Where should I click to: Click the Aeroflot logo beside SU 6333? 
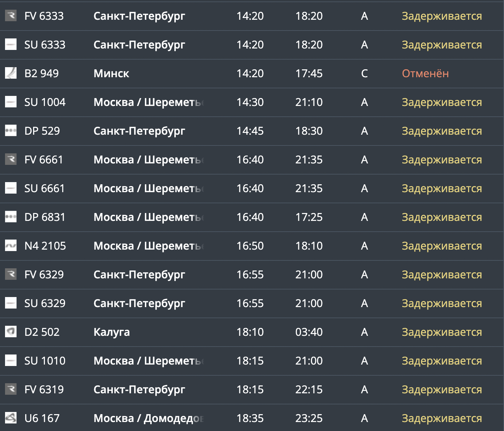[11, 45]
